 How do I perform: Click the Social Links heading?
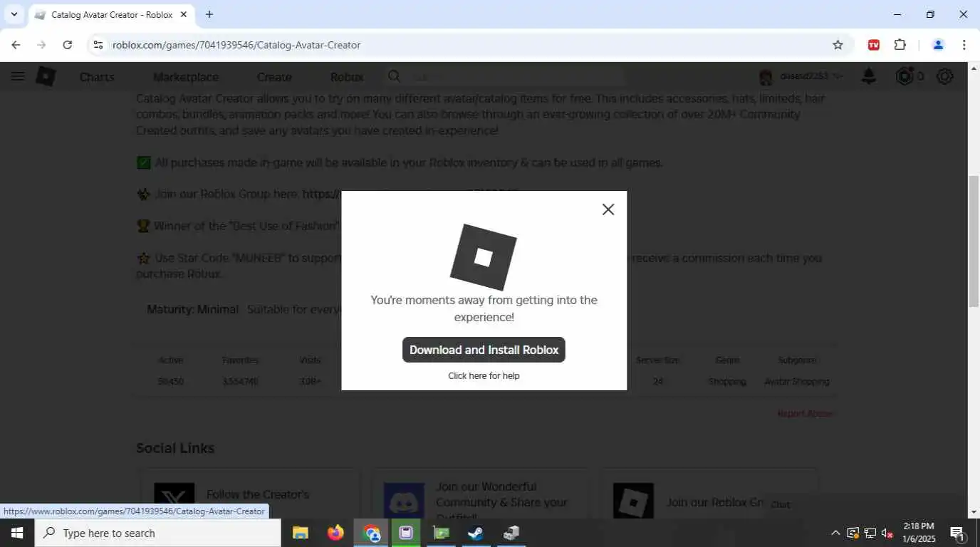175,448
